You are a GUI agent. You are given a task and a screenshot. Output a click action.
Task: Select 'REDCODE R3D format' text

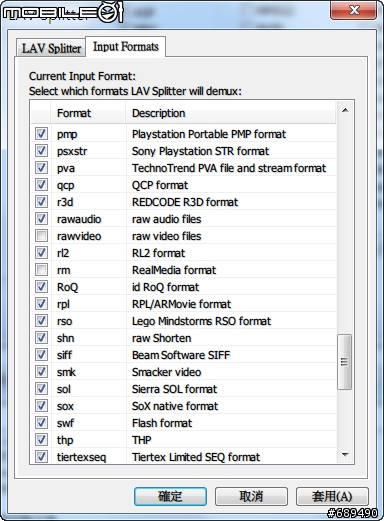pyautogui.click(x=185, y=202)
